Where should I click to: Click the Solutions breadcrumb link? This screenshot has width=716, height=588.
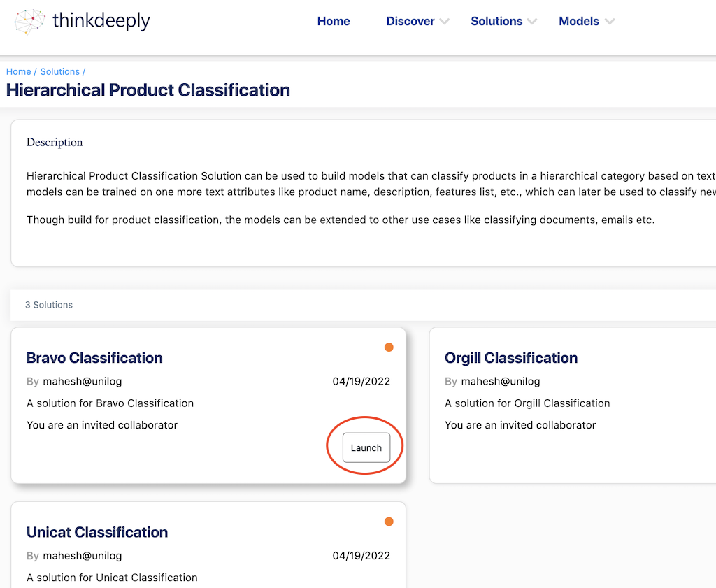(x=60, y=71)
